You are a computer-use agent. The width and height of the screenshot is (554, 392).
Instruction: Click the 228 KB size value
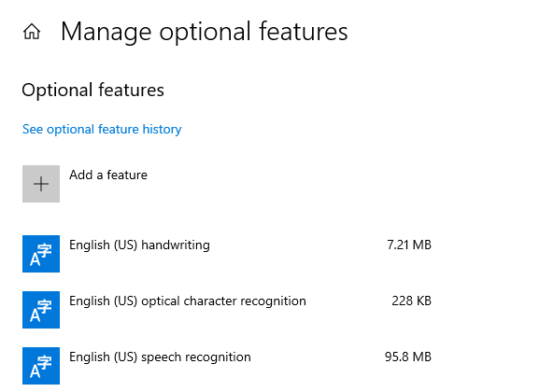click(412, 301)
